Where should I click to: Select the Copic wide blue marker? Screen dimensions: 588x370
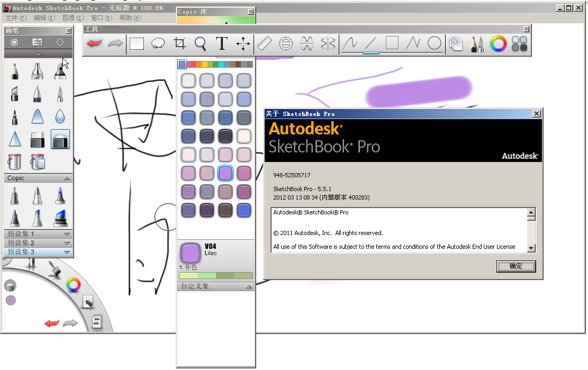pos(60,218)
